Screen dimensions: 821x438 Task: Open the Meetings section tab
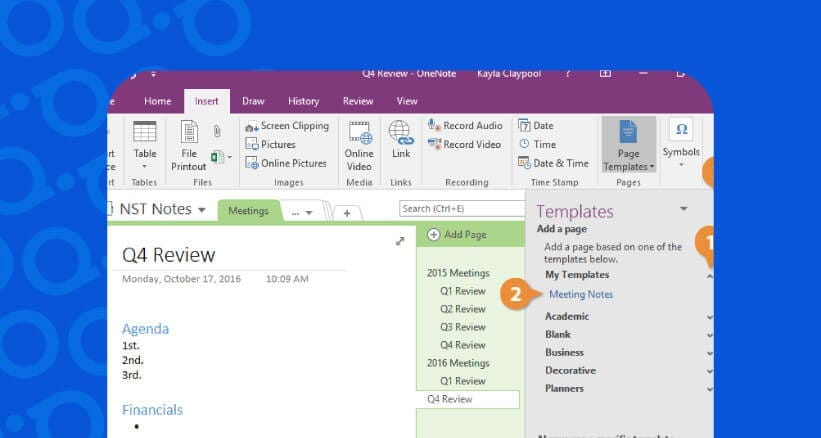coord(247,211)
